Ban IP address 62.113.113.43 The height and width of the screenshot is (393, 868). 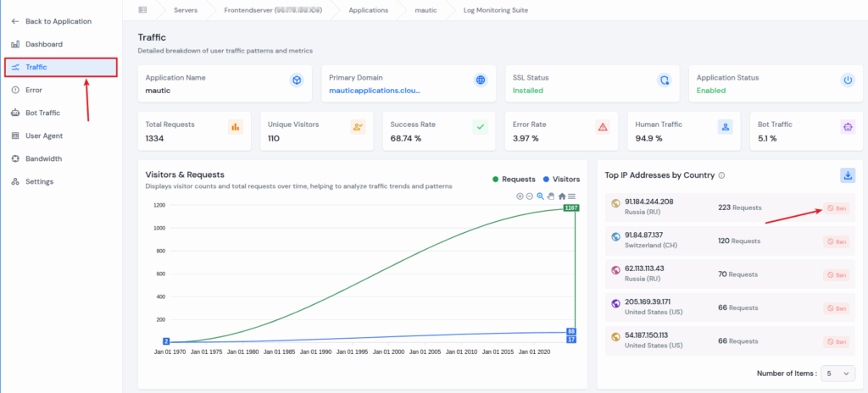837,274
